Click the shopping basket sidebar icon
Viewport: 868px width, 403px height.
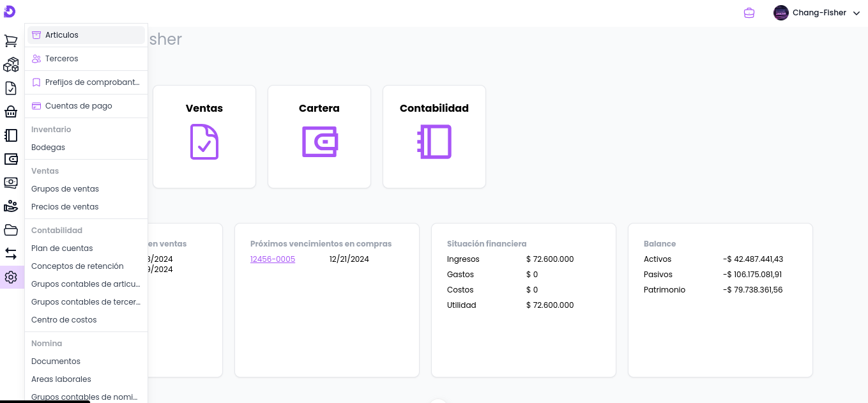[11, 112]
